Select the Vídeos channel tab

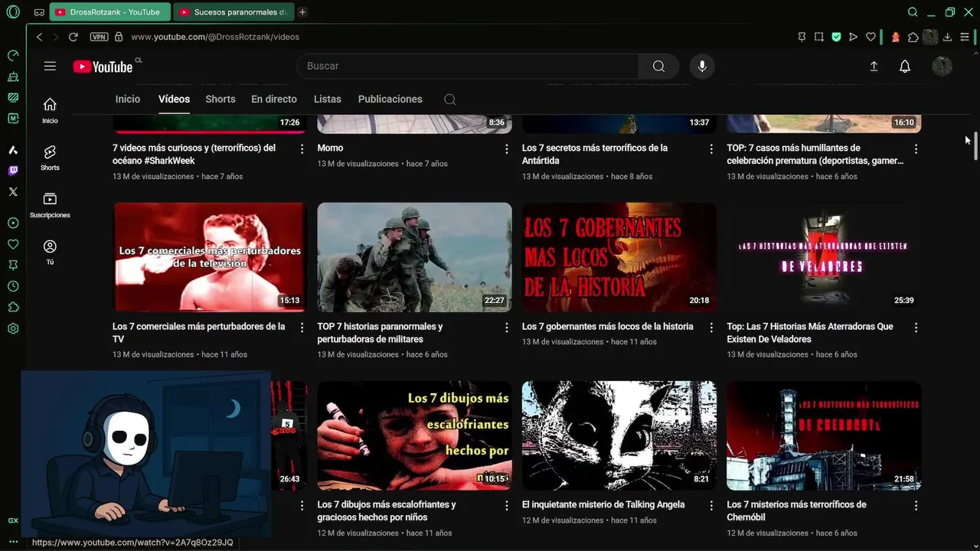pos(174,99)
